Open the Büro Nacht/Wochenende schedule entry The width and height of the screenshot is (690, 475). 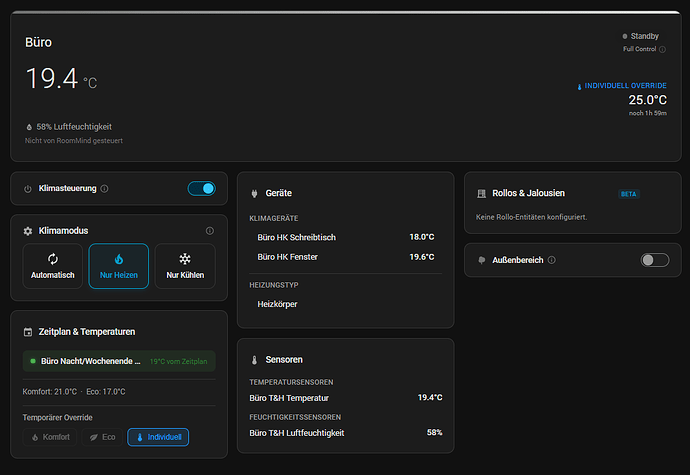[x=119, y=361]
